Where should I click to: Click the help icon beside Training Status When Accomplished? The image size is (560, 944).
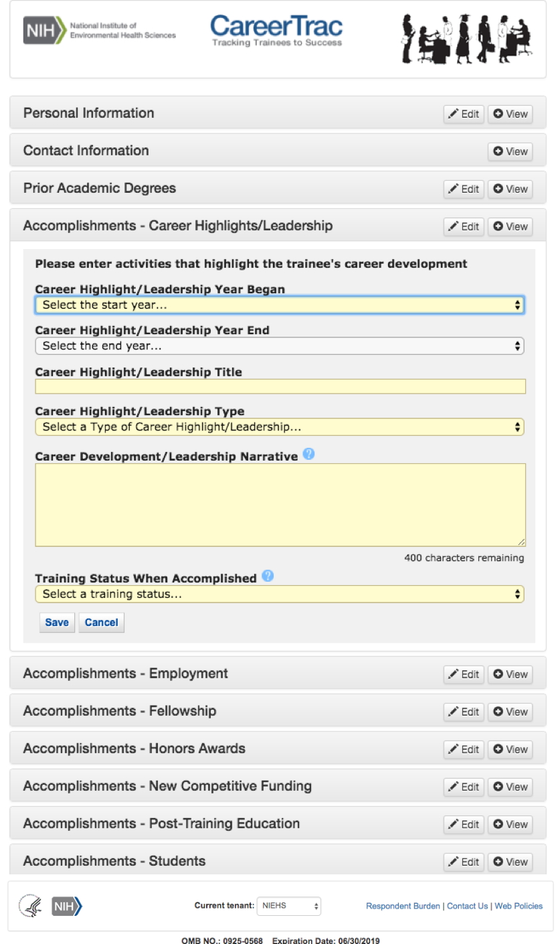[268, 576]
